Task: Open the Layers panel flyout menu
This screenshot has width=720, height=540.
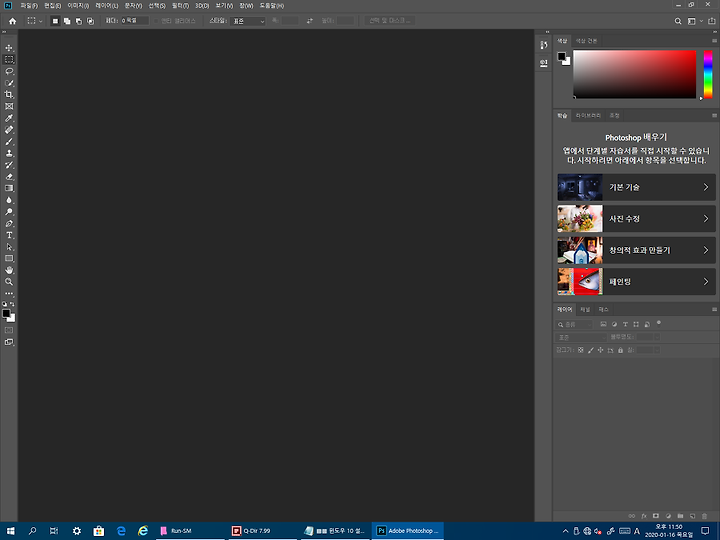Action: [x=714, y=309]
